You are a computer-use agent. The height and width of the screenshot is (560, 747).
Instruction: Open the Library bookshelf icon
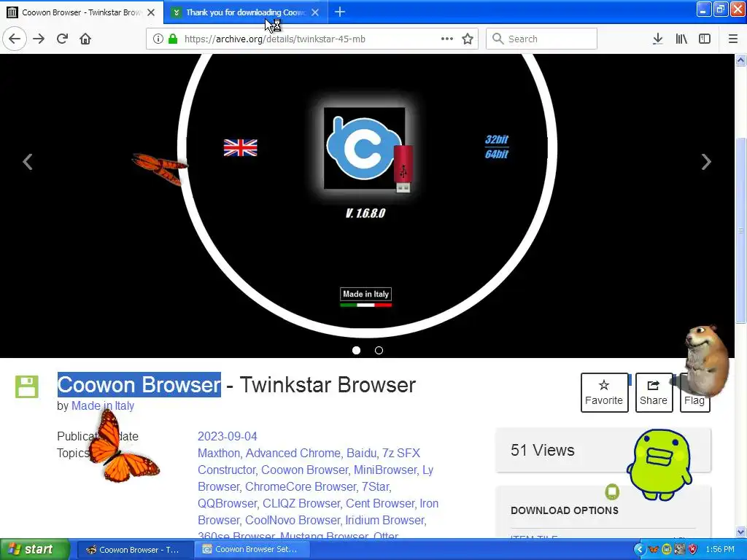click(681, 39)
